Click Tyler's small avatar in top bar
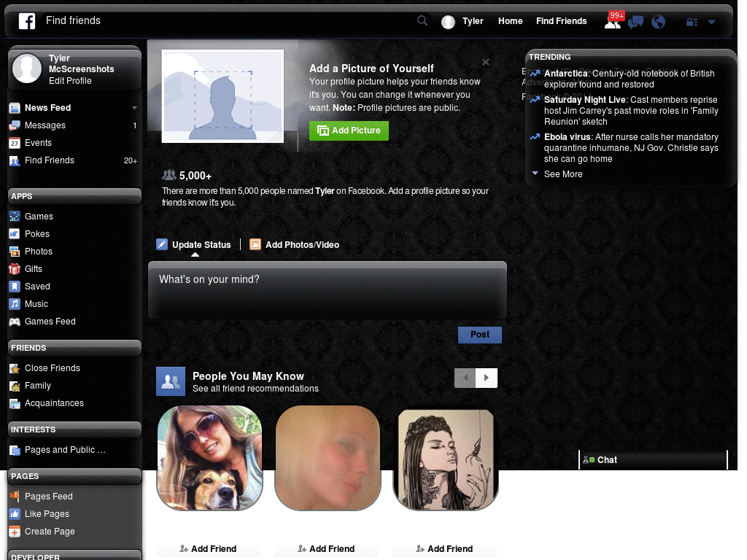Image resolution: width=747 pixels, height=560 pixels. point(448,22)
